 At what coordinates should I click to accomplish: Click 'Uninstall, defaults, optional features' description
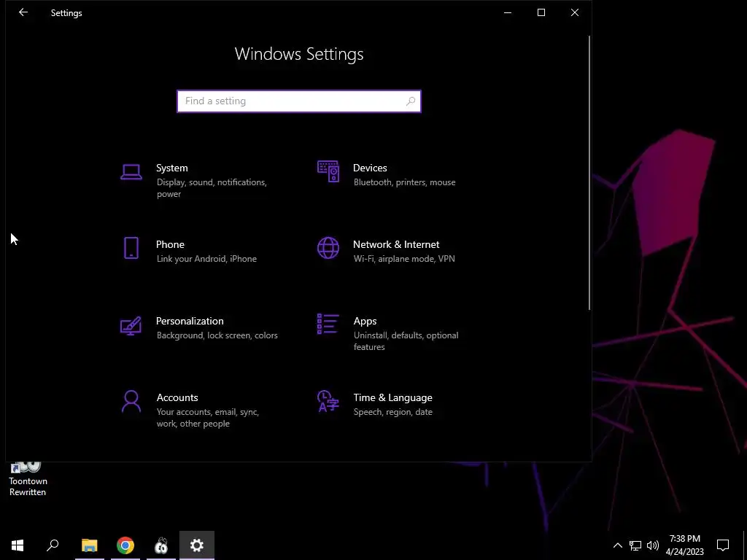click(x=406, y=341)
